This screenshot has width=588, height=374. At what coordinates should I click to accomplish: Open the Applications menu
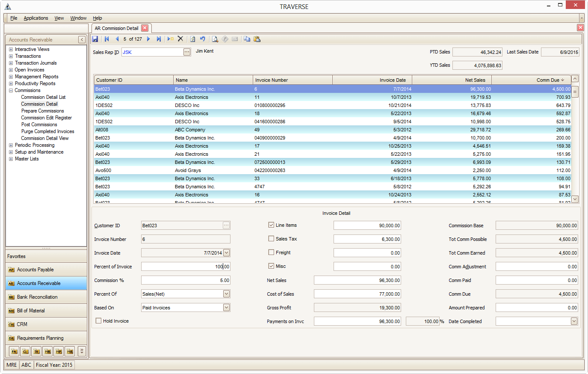(x=36, y=18)
